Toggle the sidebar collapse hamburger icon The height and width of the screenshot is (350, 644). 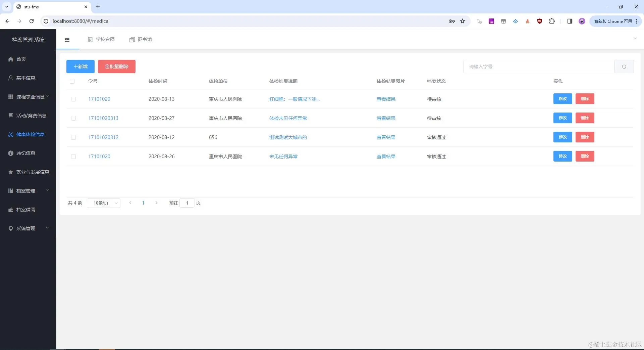(67, 40)
